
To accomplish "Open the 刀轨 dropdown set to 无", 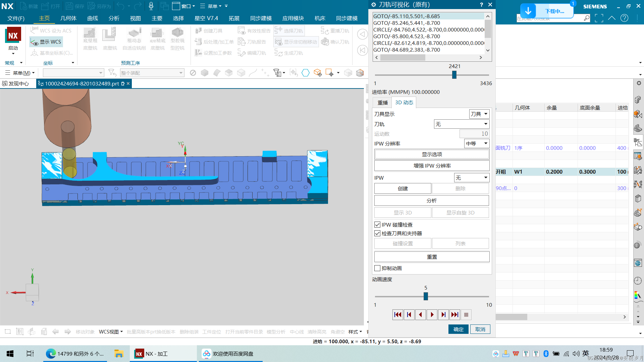I will point(462,124).
